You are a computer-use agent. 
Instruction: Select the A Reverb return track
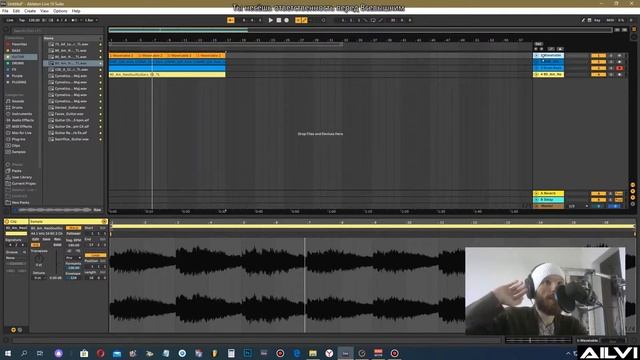pos(548,193)
